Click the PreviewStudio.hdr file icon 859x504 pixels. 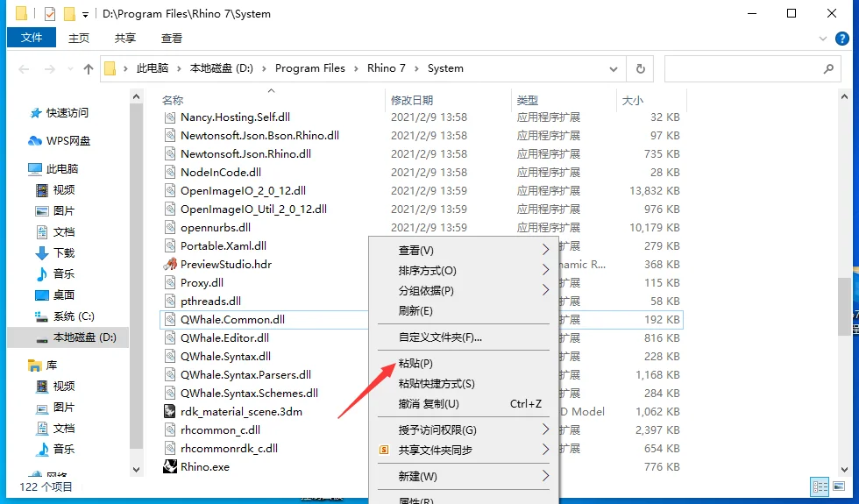170,264
